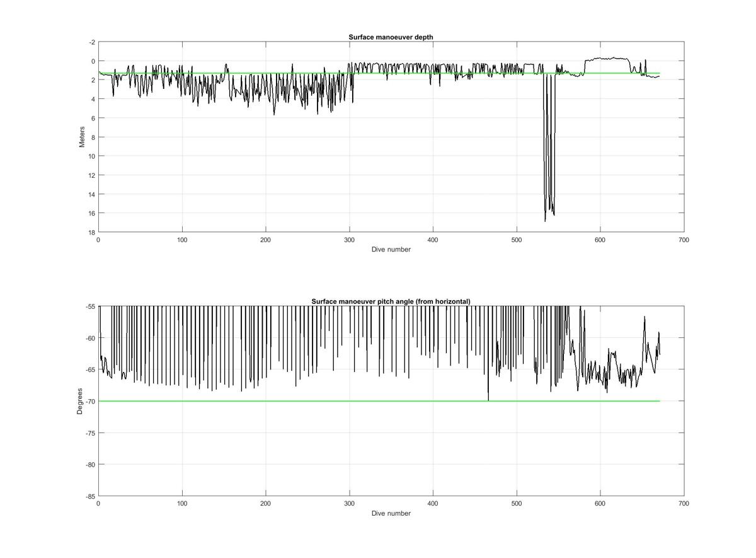Image resolution: width=756 pixels, height=558 pixels.
Task: Click "400" x-tick under the pitch plot
Action: click(433, 504)
